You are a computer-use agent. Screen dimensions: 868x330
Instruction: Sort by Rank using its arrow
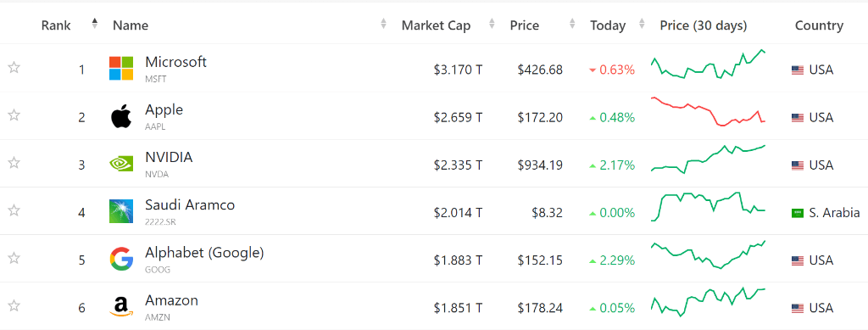(x=95, y=23)
